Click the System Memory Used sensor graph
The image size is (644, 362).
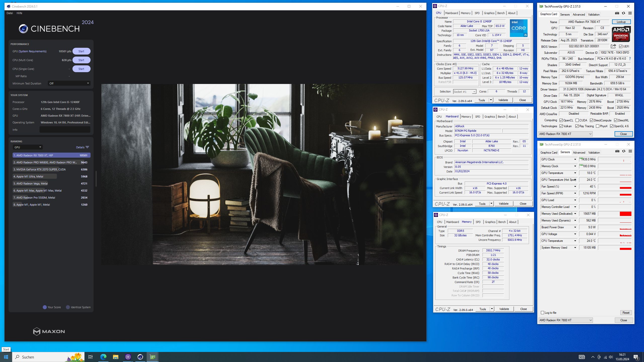(x=615, y=248)
